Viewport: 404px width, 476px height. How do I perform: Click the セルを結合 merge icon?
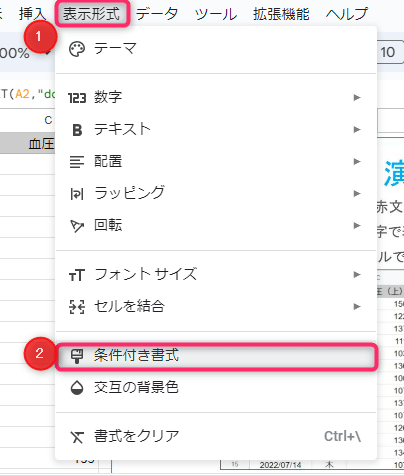[x=77, y=307]
